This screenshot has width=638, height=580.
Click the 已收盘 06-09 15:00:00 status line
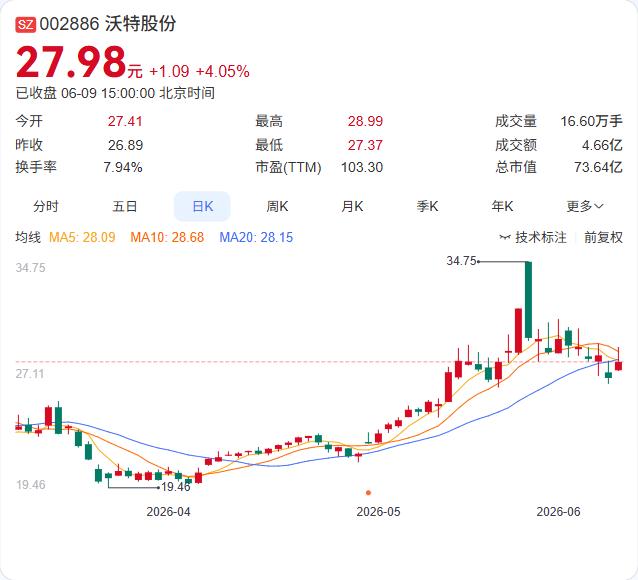click(115, 93)
